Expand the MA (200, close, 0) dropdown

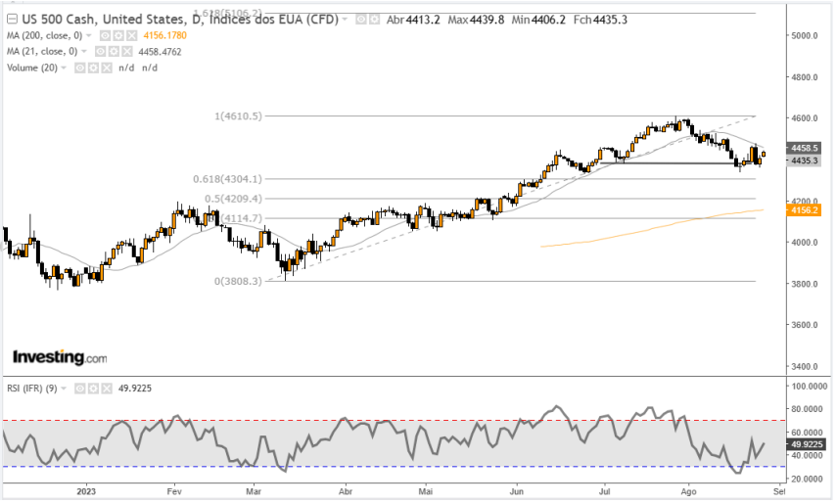click(x=90, y=35)
